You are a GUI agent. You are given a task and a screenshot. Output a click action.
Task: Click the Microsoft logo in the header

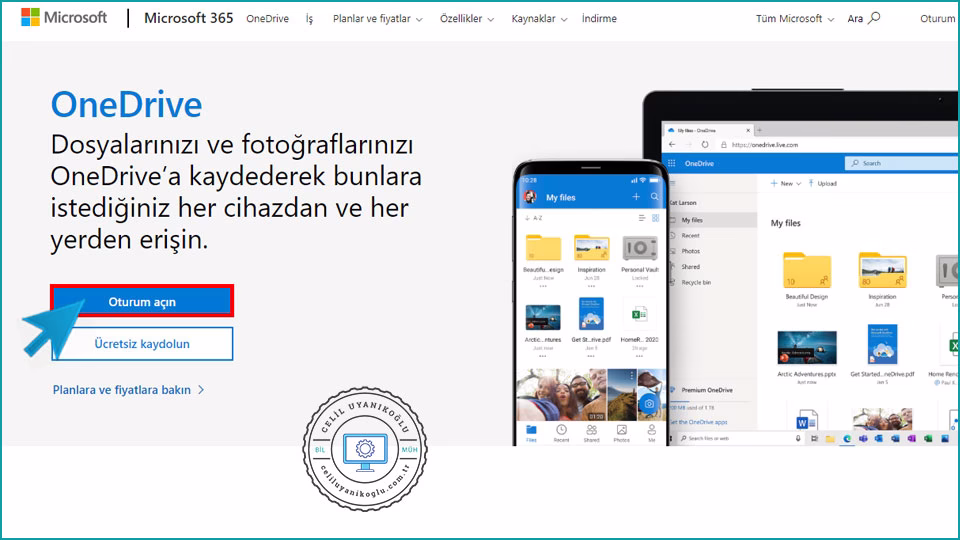(x=63, y=17)
